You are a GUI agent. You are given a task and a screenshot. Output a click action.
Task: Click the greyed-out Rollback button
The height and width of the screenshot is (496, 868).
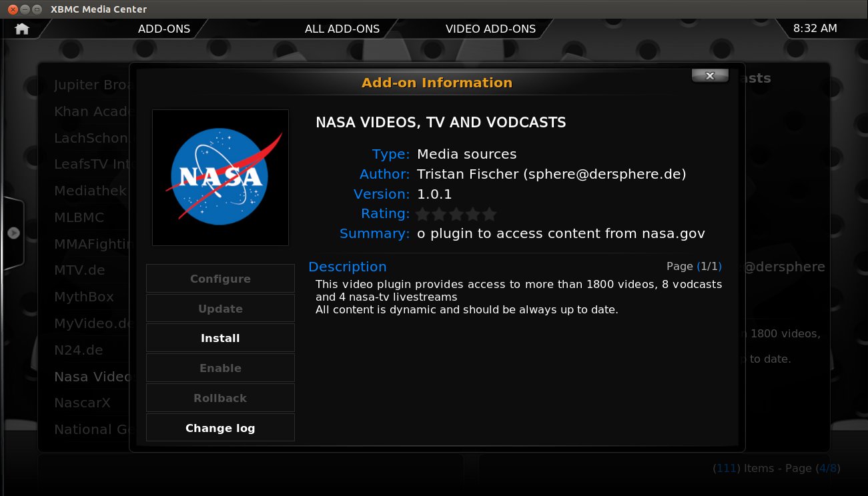[x=220, y=398]
